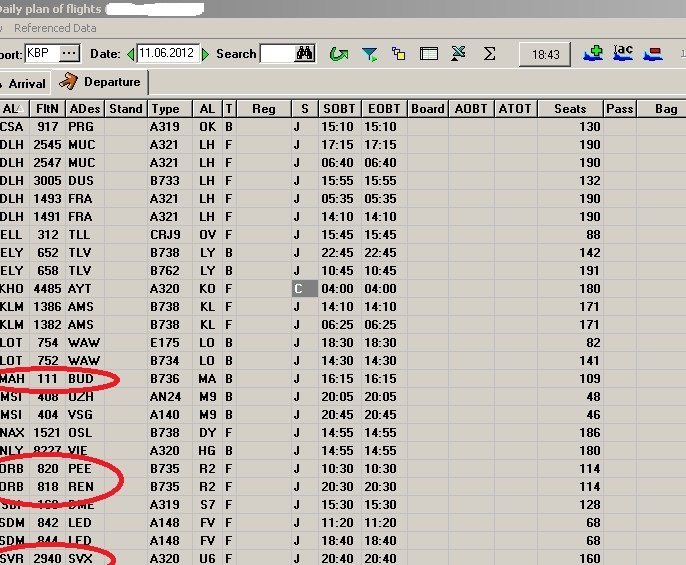Sort by the SOBT column header
The image size is (686, 565).
tap(340, 109)
